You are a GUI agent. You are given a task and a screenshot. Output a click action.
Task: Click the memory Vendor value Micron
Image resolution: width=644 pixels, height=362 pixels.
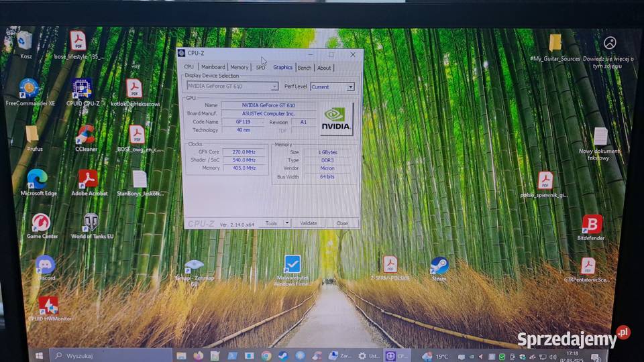click(x=327, y=168)
